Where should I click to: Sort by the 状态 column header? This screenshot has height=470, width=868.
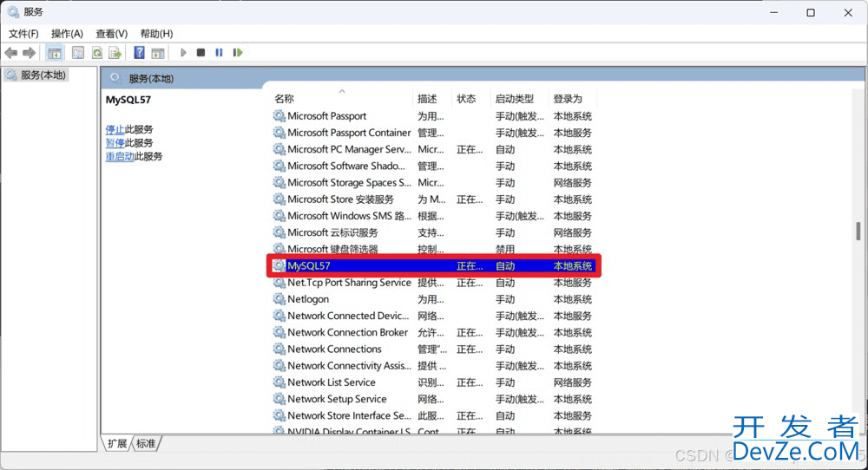point(466,99)
